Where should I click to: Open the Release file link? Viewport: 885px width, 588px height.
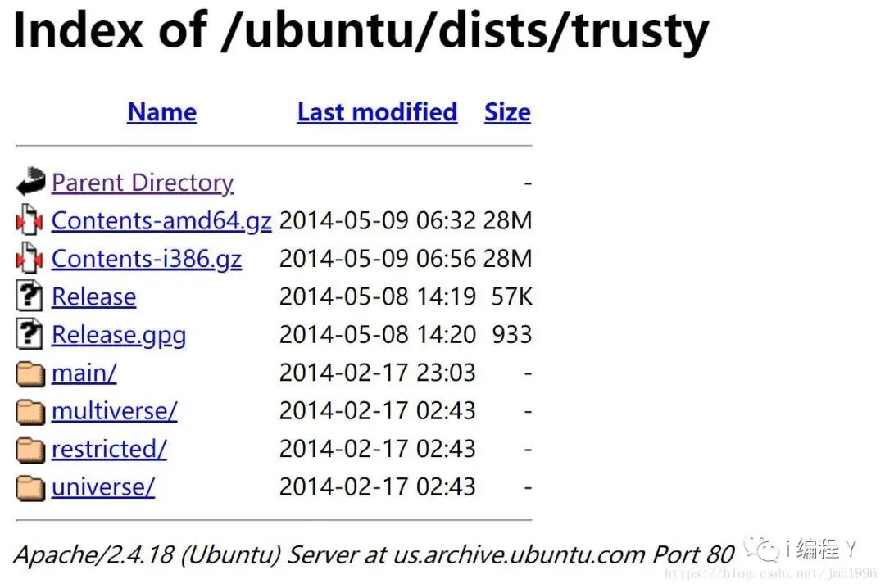[x=93, y=296]
